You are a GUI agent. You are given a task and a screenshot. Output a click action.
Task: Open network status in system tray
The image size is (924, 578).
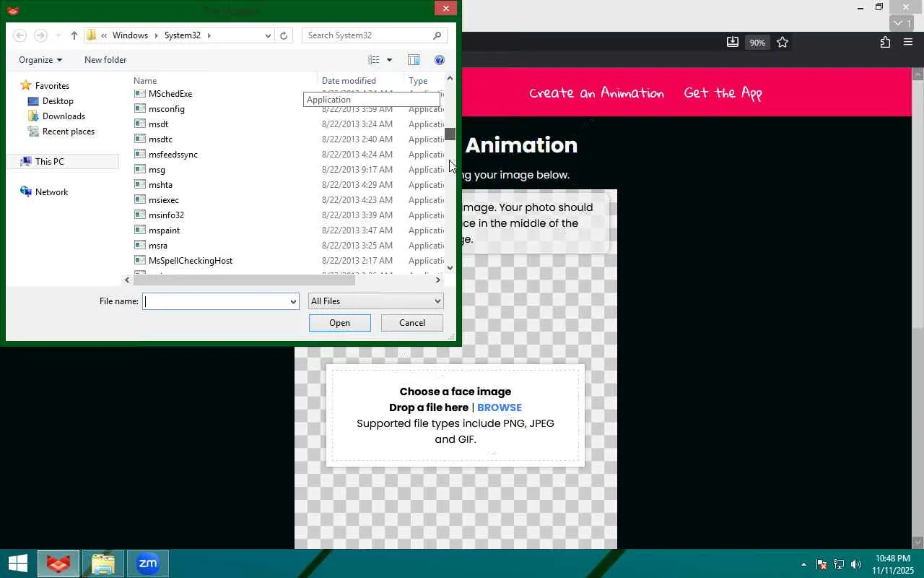pyautogui.click(x=839, y=564)
